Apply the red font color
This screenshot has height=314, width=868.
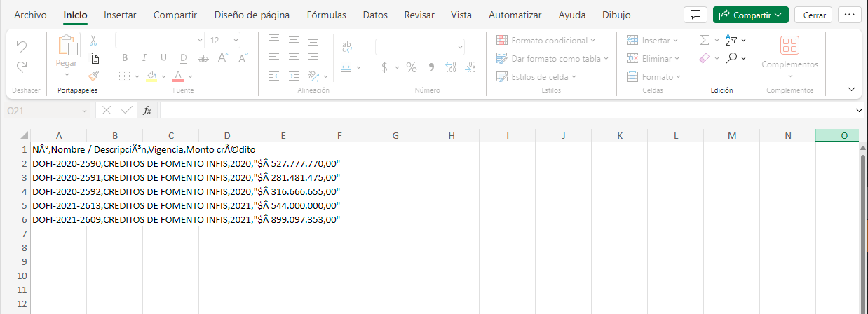coord(178,76)
